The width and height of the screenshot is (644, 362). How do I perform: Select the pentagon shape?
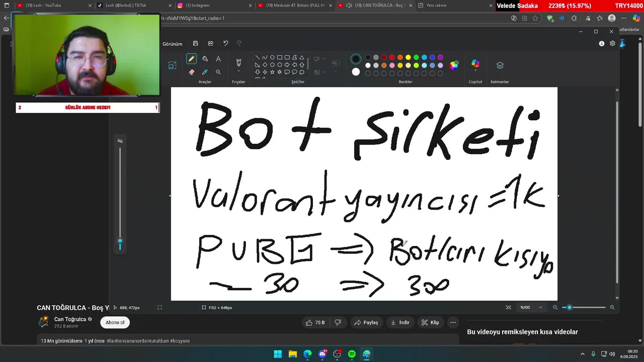tap(272, 65)
